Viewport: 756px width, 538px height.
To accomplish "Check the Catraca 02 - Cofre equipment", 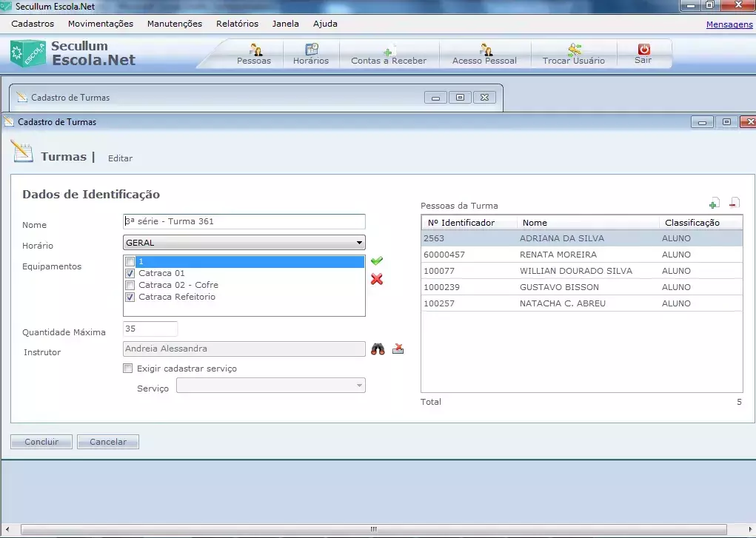I will click(x=130, y=286).
